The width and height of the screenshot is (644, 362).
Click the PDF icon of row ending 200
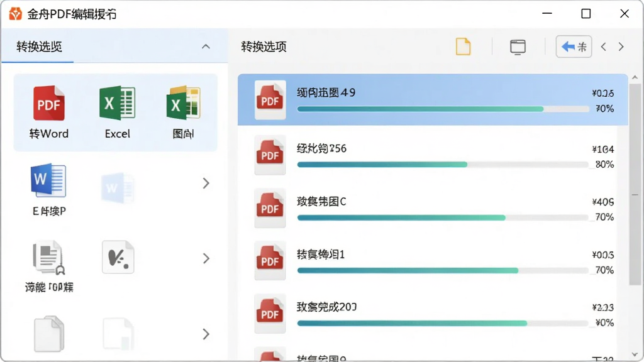[x=270, y=314]
